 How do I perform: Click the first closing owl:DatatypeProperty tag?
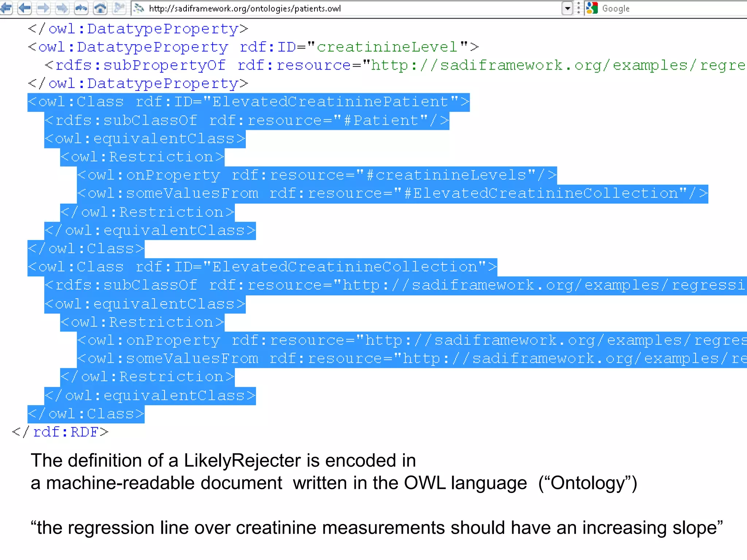(138, 28)
